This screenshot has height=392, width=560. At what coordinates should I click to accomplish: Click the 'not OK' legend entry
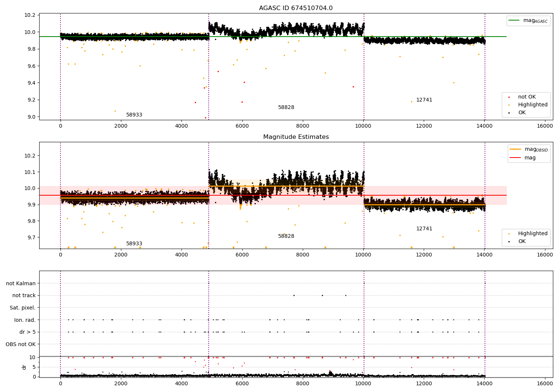pos(527,97)
